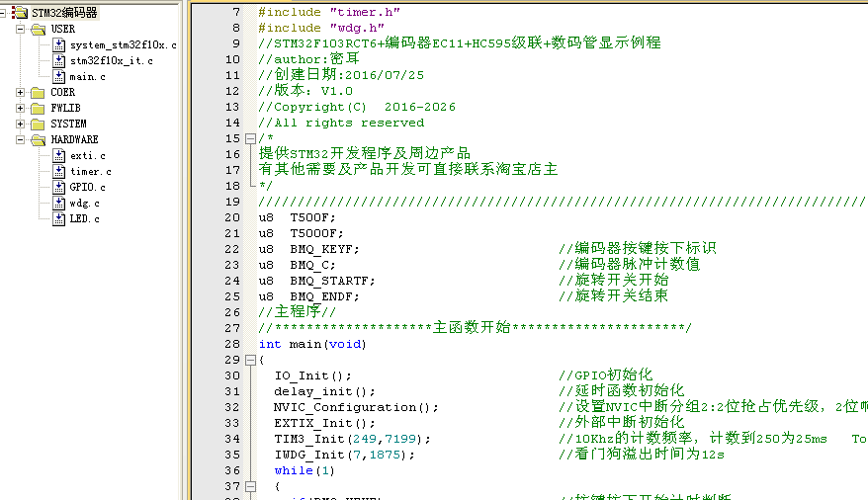
Task: Select LED.c in HARDWARE group
Action: [85, 219]
